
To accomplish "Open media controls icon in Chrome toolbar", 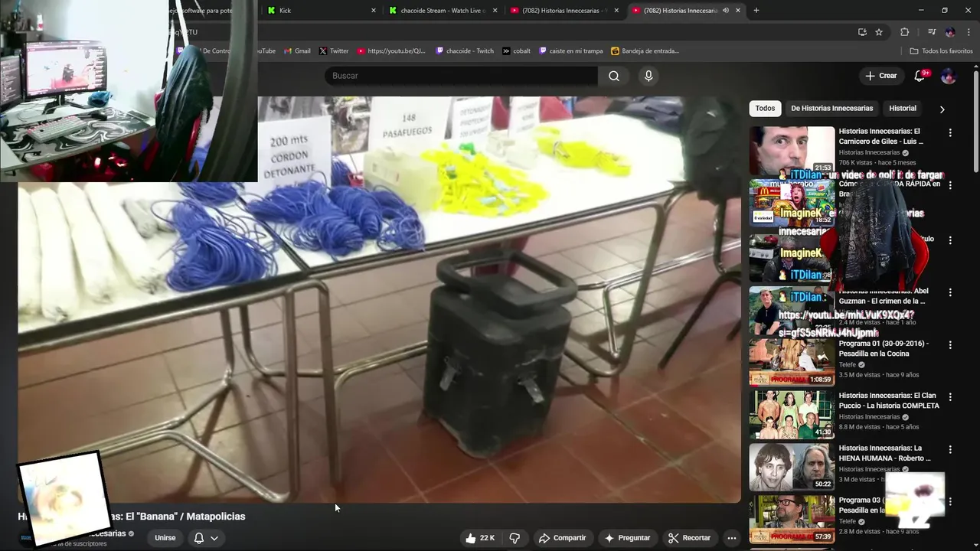I will coord(932,32).
